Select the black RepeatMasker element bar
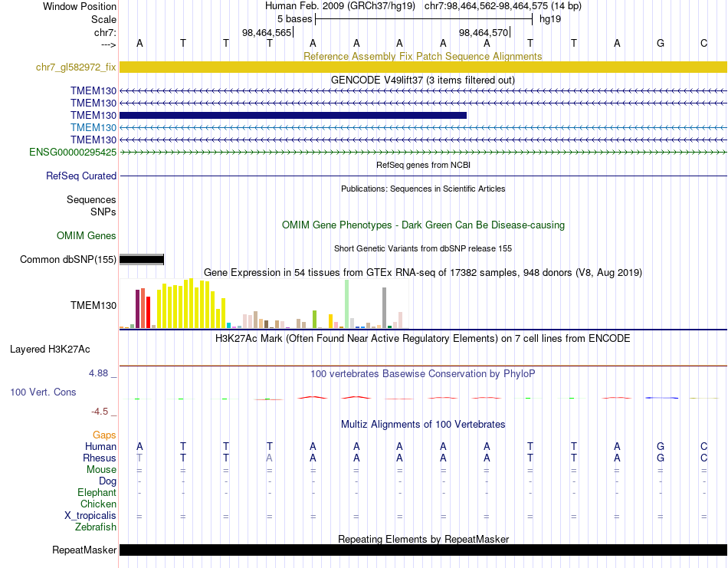Screen dimensions: 728x568 [x=423, y=550]
